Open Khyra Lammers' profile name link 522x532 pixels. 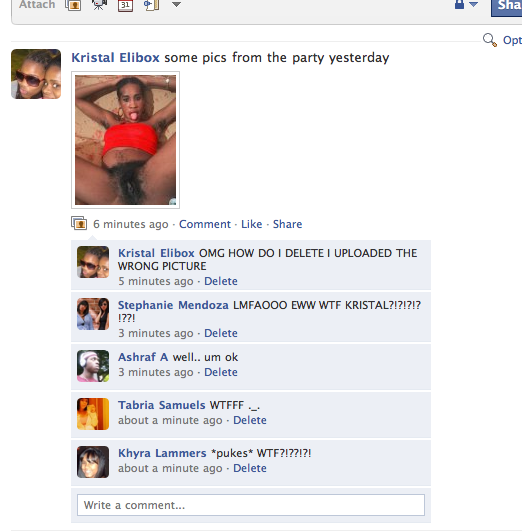pos(162,453)
